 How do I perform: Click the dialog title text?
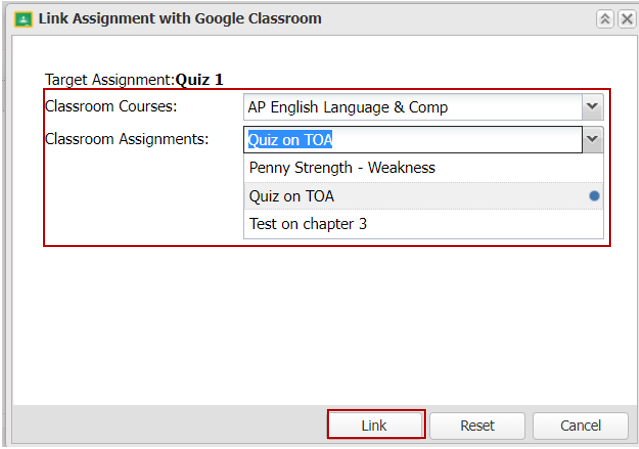tap(180, 19)
